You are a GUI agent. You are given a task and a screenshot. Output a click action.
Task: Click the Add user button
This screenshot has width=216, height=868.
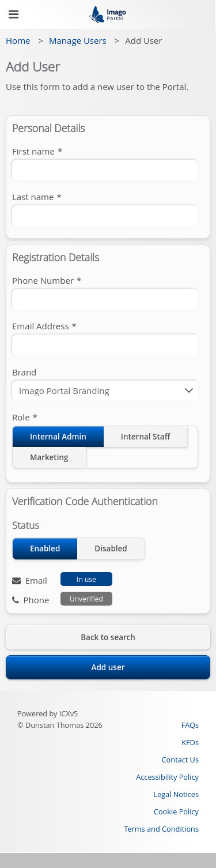108,667
